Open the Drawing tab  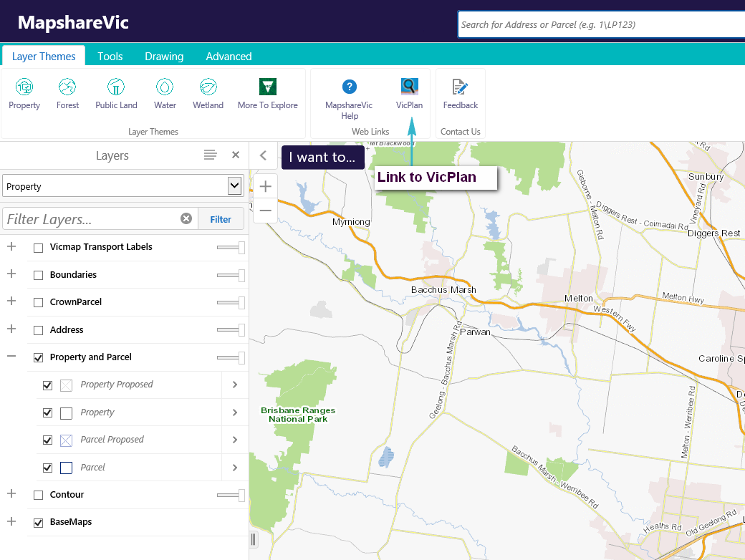(x=164, y=56)
